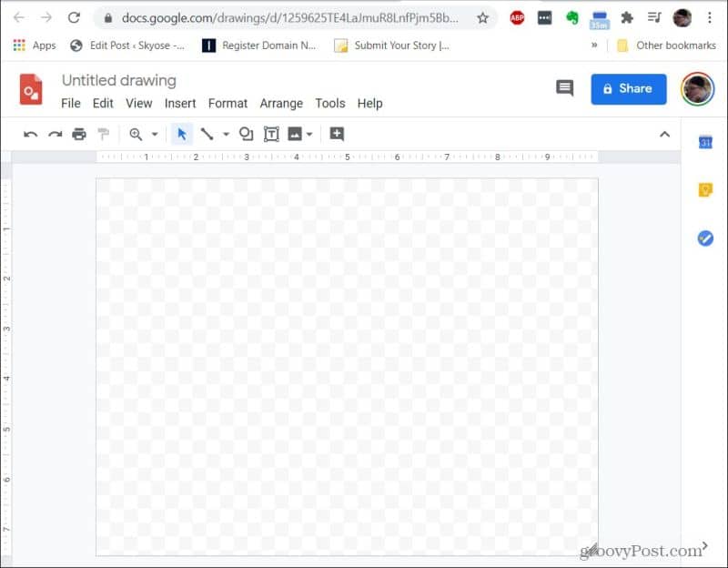Image resolution: width=728 pixels, height=568 pixels.
Task: Click the docs.google.com address bar
Action: (x=289, y=18)
